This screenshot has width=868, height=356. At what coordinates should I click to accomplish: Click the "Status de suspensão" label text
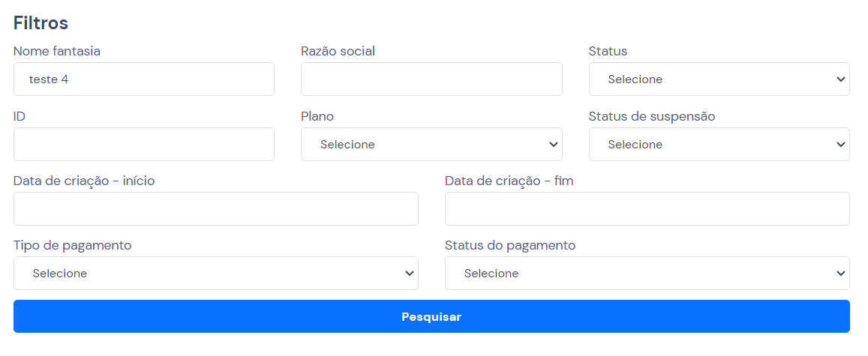point(652,116)
